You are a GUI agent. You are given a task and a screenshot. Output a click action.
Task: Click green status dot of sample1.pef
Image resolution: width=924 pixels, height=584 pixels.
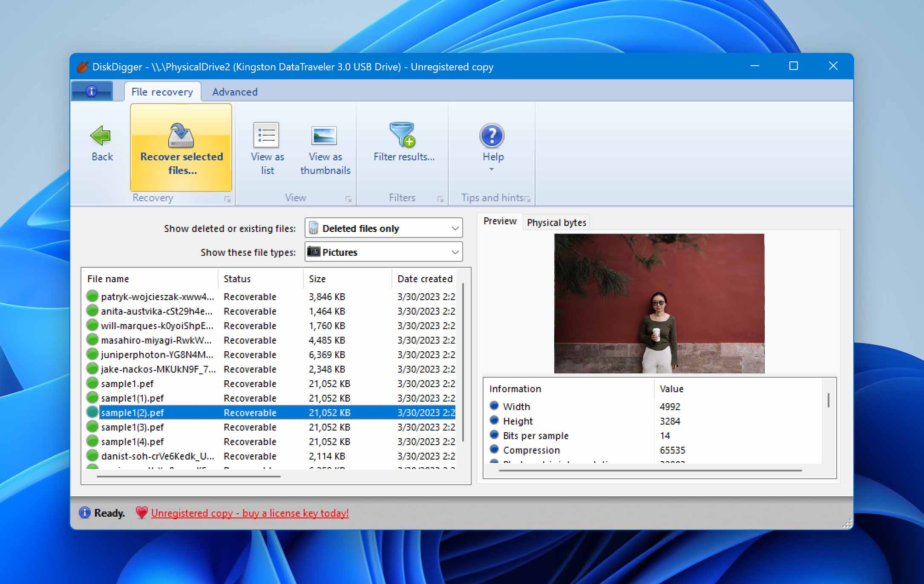click(92, 383)
